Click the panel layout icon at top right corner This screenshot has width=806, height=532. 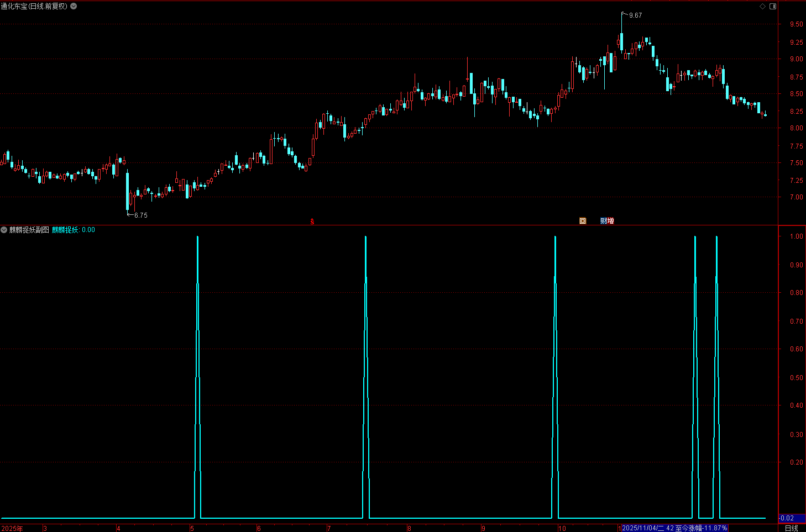point(773,6)
